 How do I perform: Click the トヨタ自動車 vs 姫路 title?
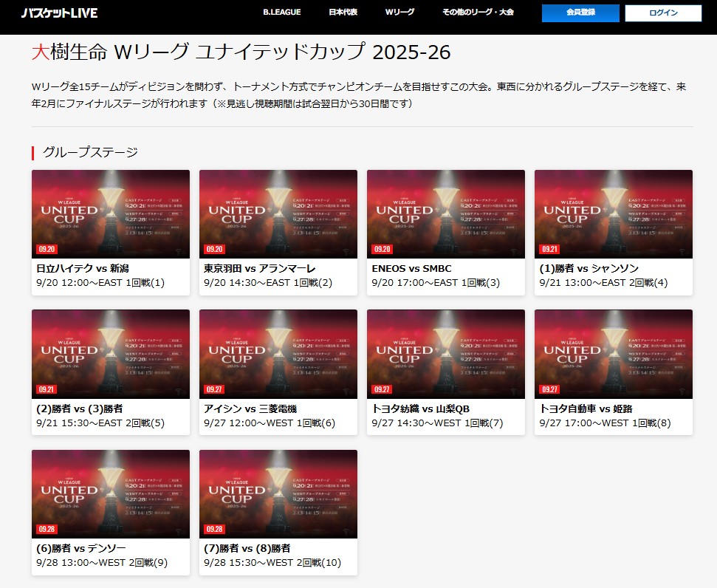pos(586,408)
